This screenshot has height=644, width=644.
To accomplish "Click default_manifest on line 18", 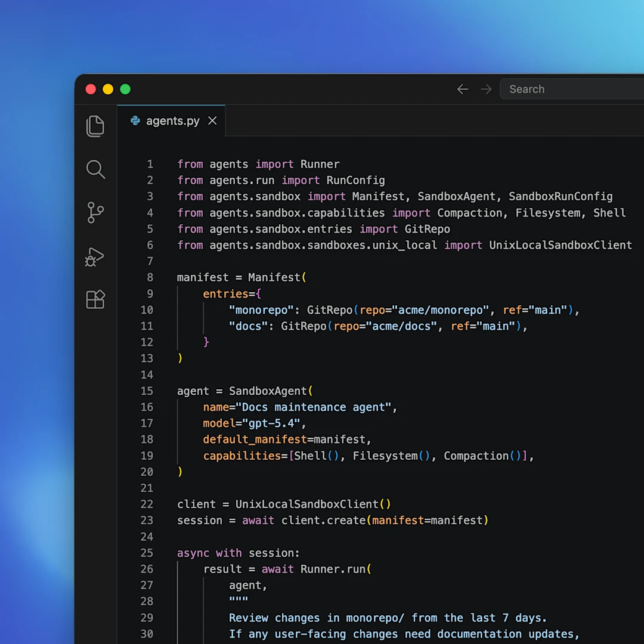I will [255, 439].
